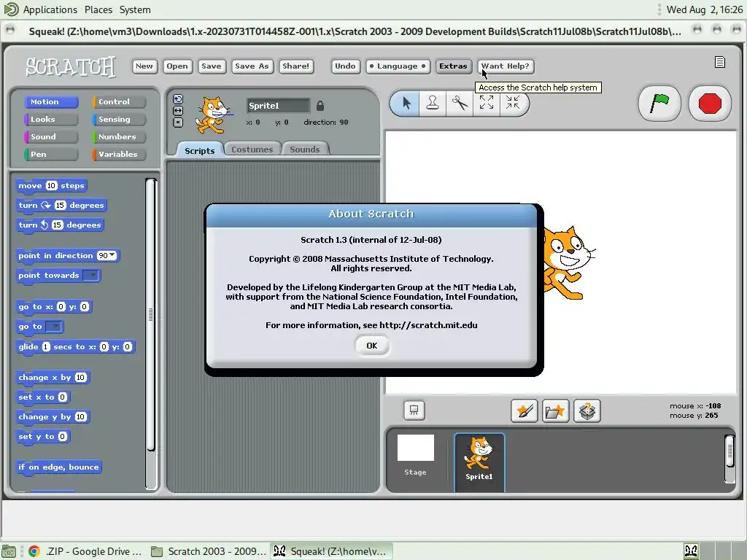This screenshot has height=560, width=747.
Task: Open project notes page icon
Action: 720,63
